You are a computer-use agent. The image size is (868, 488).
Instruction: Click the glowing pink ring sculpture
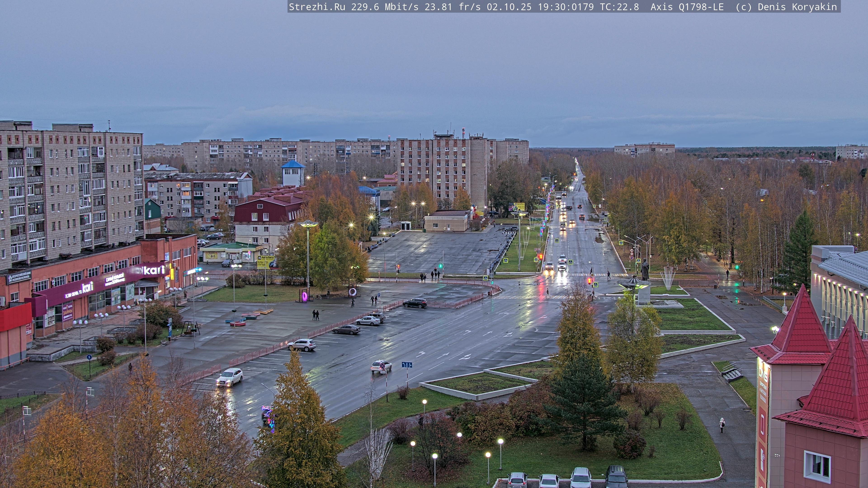(305, 296)
